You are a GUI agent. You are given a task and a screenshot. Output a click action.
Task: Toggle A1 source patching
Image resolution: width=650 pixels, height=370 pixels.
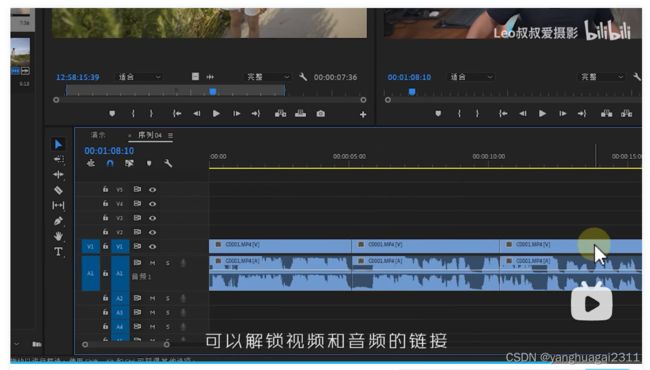[x=90, y=273]
